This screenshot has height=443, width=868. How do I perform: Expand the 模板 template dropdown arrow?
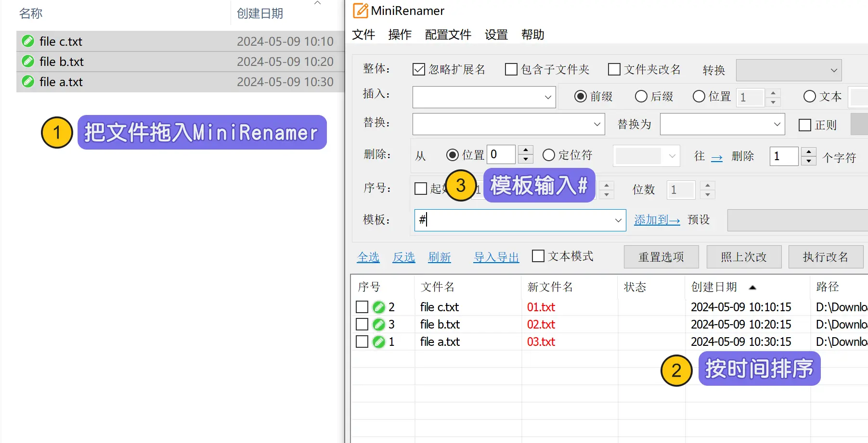(618, 220)
